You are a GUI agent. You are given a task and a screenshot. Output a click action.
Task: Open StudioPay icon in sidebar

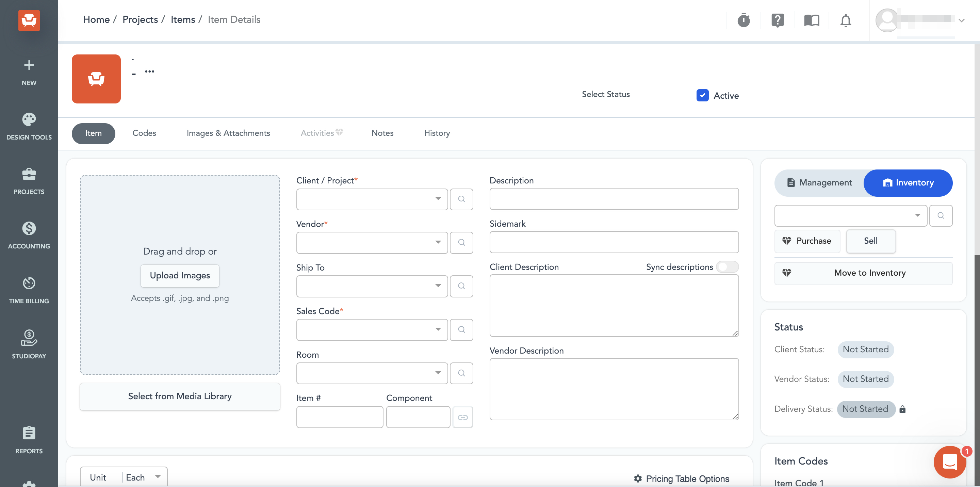click(x=29, y=338)
